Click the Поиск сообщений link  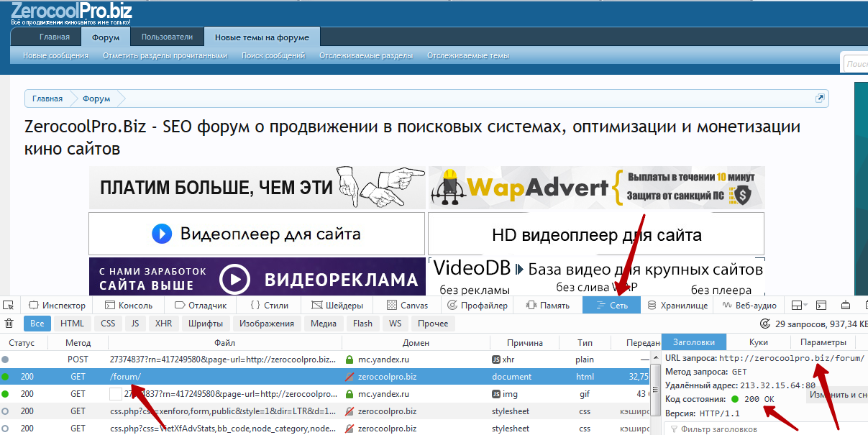pyautogui.click(x=273, y=55)
